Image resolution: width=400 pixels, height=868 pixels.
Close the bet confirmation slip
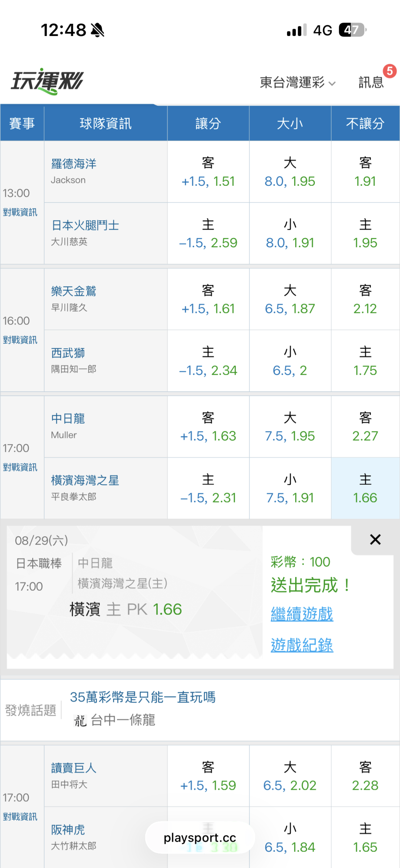coord(375,539)
